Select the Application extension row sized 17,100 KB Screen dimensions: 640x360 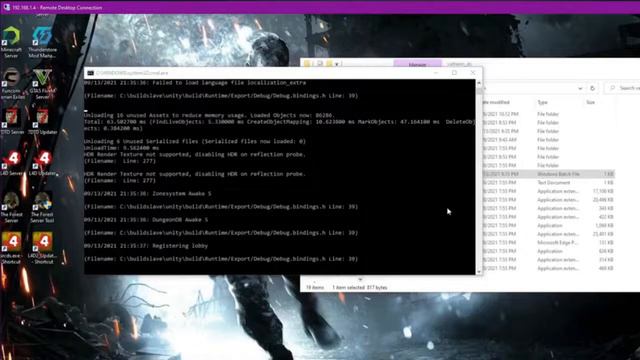point(549,191)
